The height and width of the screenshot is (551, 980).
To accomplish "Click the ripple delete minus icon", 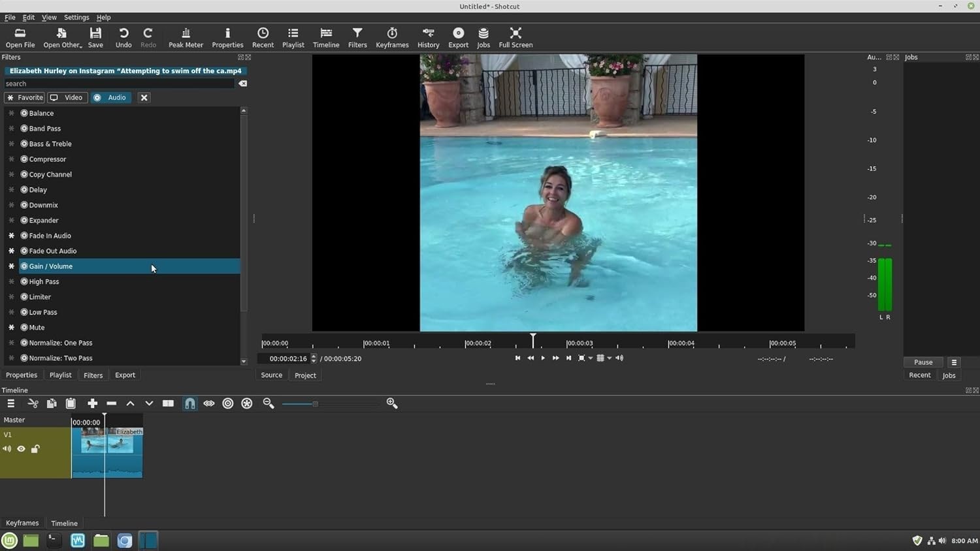I will [112, 403].
